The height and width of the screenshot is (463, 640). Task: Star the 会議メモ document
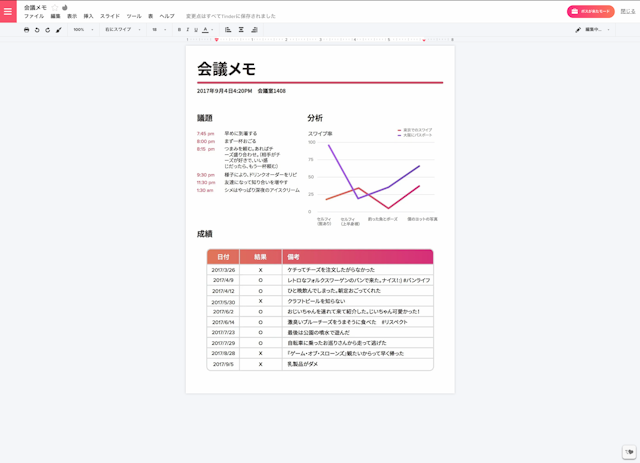click(55, 7)
